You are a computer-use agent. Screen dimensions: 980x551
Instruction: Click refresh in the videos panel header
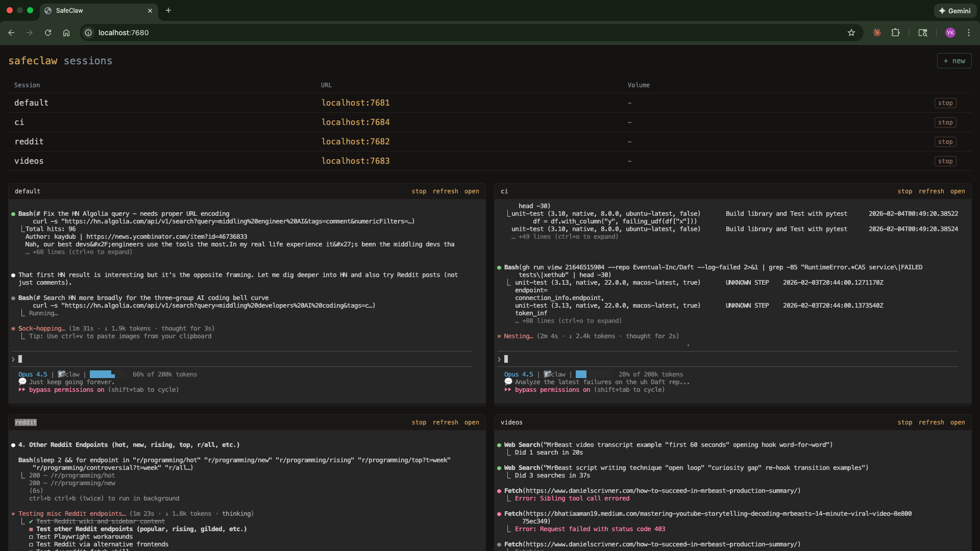[x=932, y=422]
